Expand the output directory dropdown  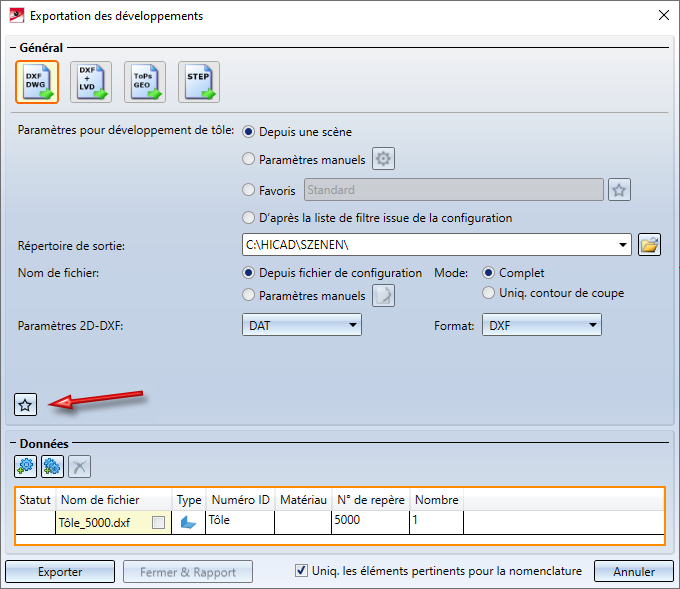[x=623, y=245]
